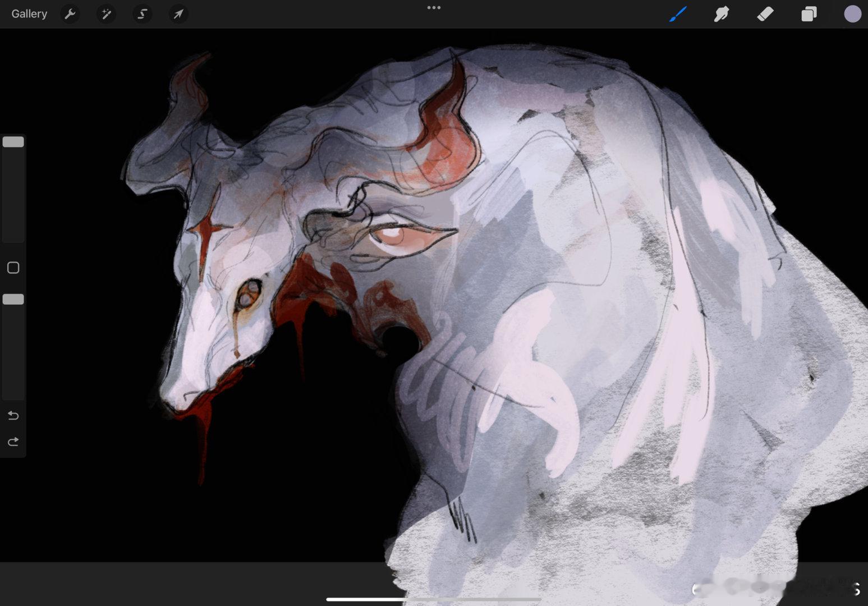The width and height of the screenshot is (868, 606).
Task: Tap the three-dot multitasking menu
Action: pyautogui.click(x=434, y=8)
